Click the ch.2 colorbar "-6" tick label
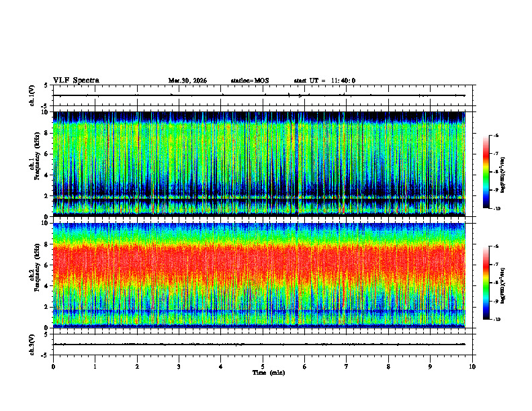Viewport: 532px width, 411px height. click(496, 246)
